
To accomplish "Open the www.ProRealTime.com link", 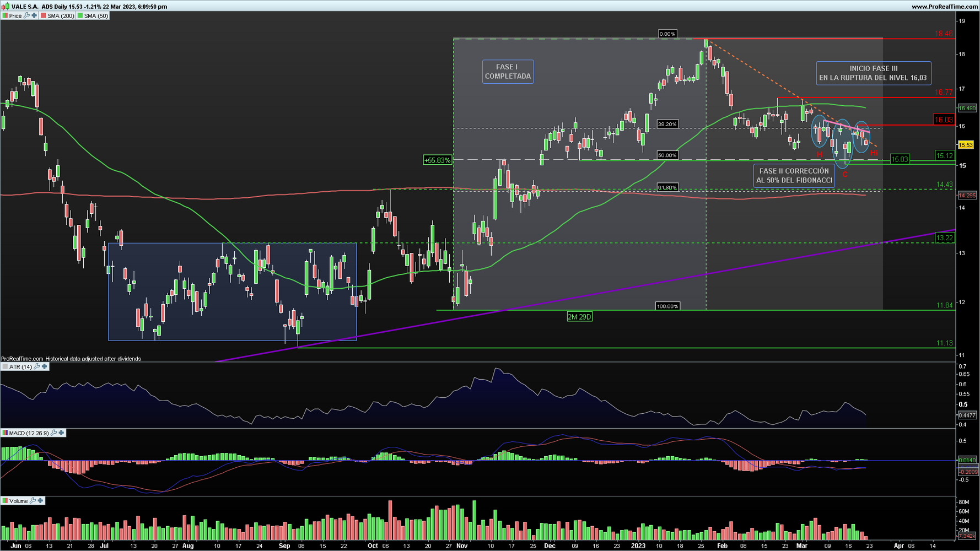I will (945, 7).
